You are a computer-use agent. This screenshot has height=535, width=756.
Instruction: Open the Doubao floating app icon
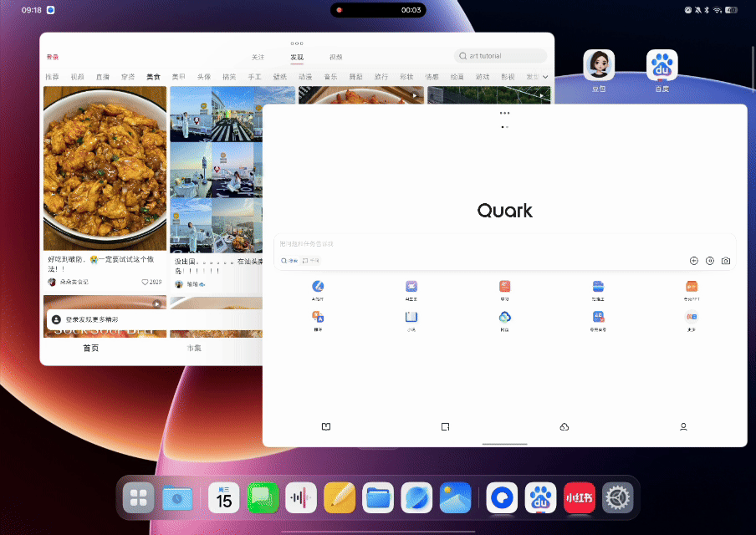(x=599, y=64)
